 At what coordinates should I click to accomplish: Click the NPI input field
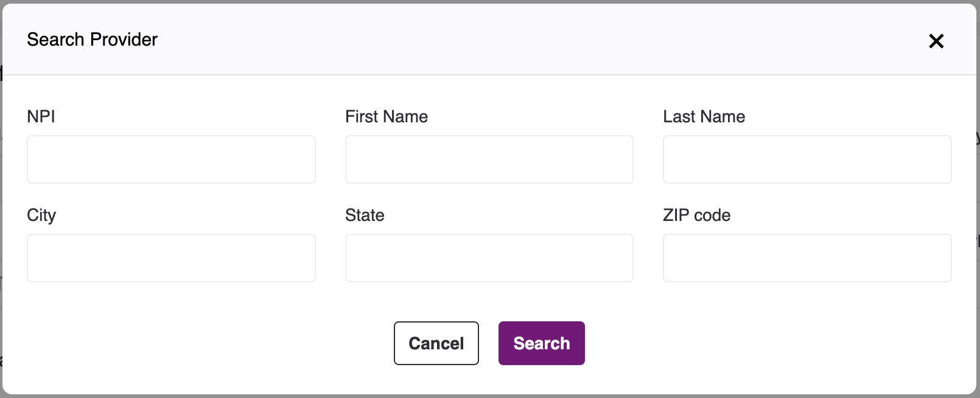coord(171,159)
